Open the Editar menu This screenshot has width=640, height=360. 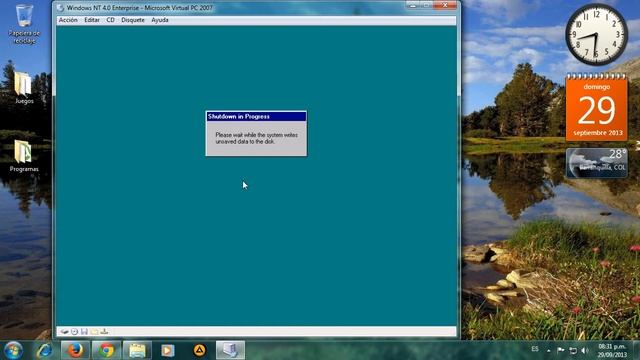point(92,20)
